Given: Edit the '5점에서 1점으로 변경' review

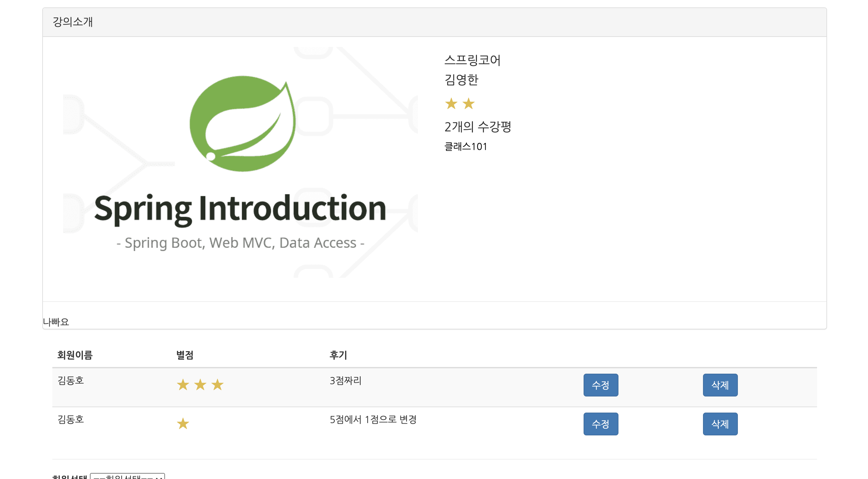Looking at the screenshot, I should 600,424.
